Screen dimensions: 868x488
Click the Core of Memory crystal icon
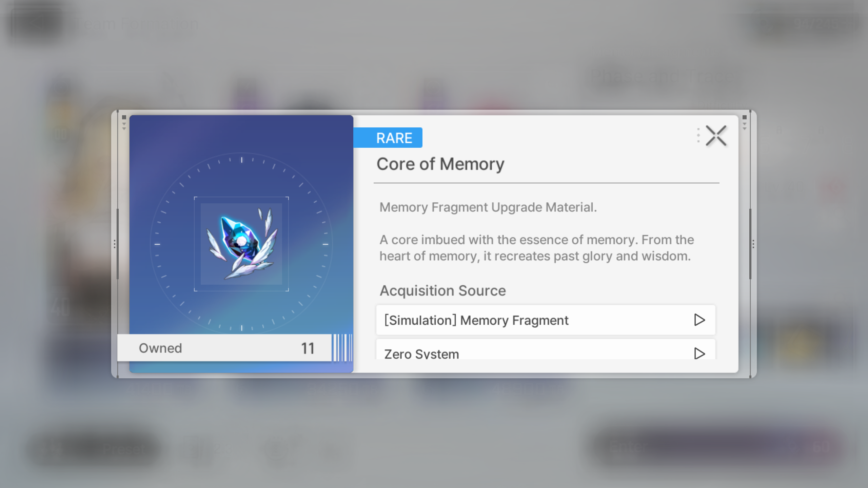[x=241, y=244]
